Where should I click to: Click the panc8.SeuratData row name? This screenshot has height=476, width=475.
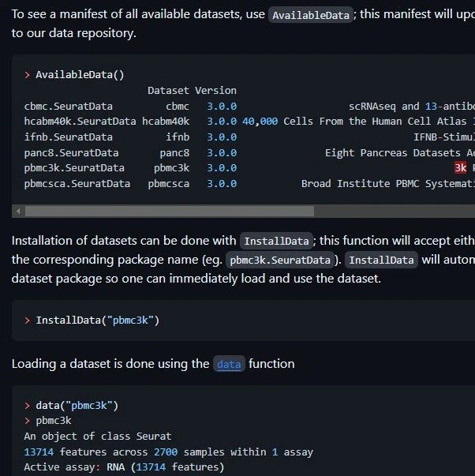coord(71,152)
